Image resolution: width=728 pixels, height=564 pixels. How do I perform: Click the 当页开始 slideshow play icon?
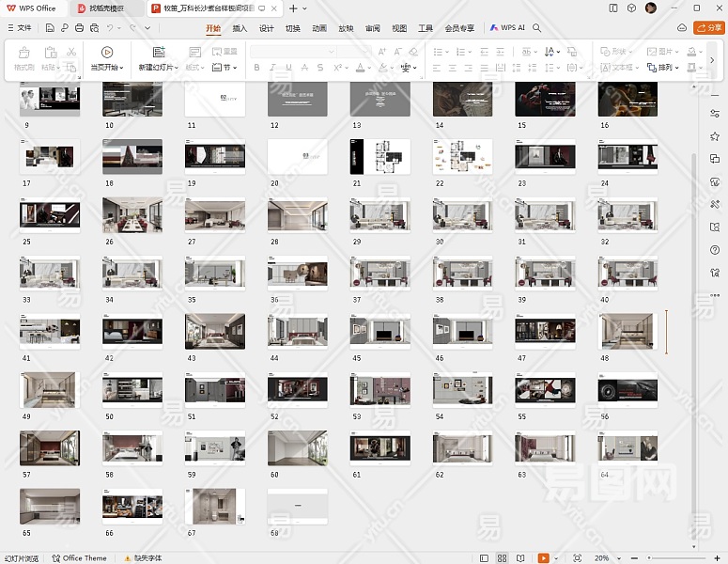pyautogui.click(x=106, y=53)
